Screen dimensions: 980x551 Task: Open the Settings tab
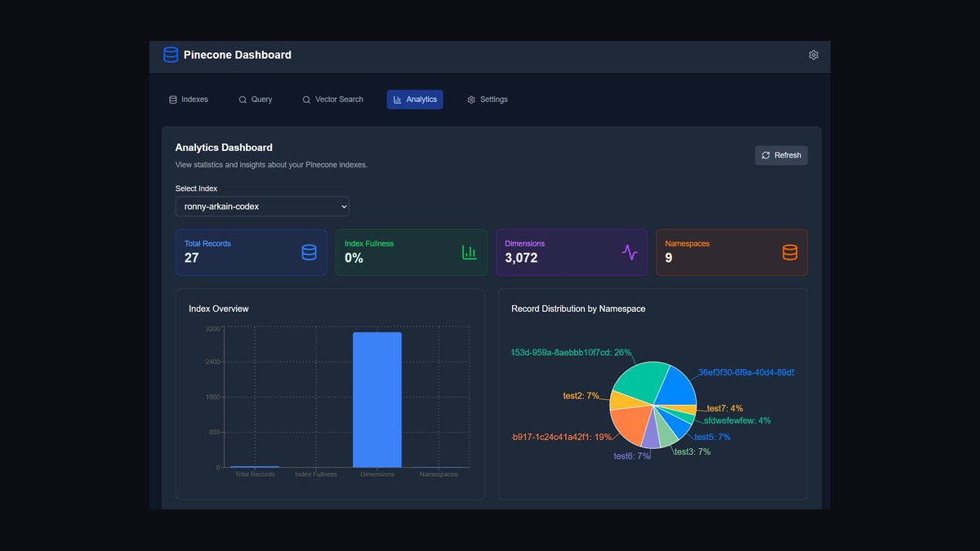[x=488, y=100]
